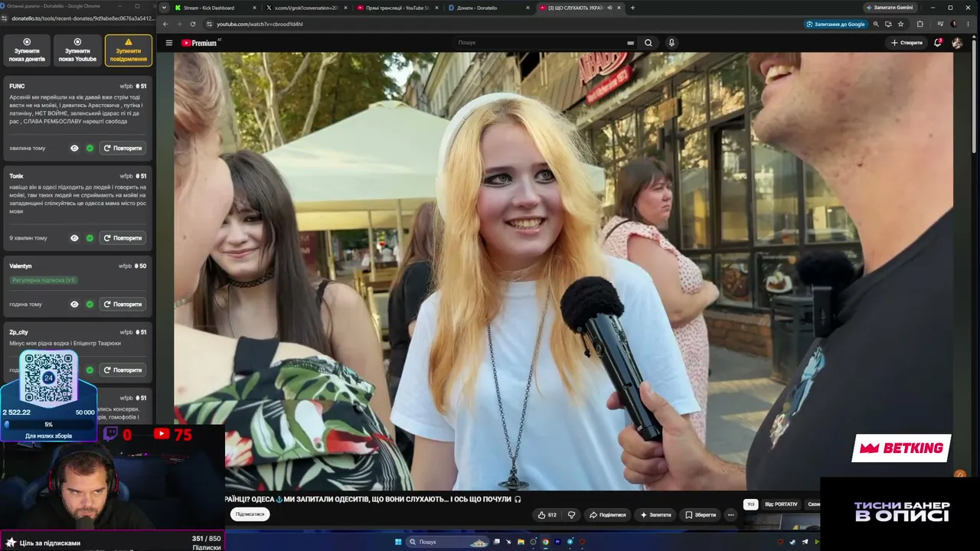Open more video actions ellipsis
Screen dimensions: 980x551
pos(731,515)
